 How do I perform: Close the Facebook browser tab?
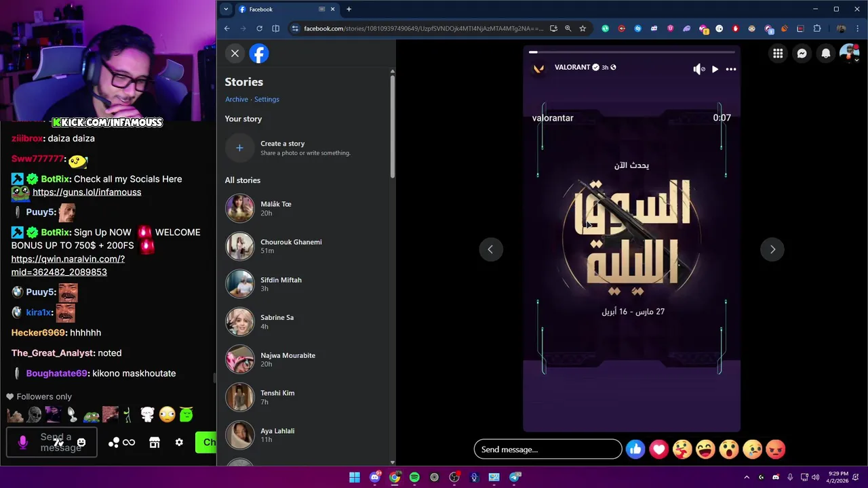[332, 9]
